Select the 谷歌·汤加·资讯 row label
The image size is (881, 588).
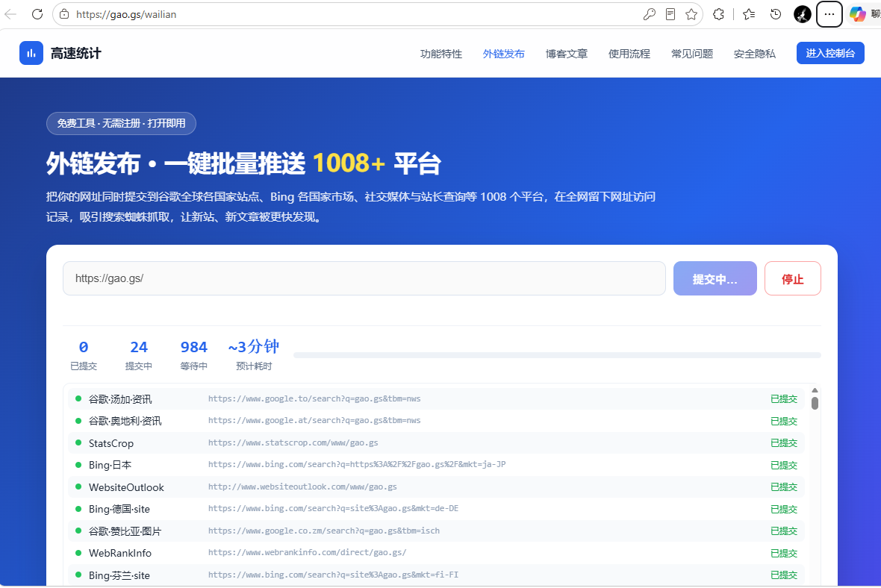click(120, 399)
